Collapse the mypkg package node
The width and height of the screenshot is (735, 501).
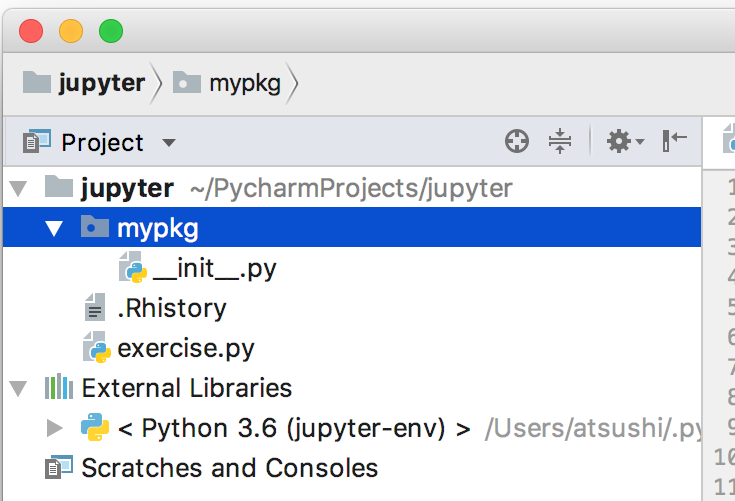tap(54, 228)
